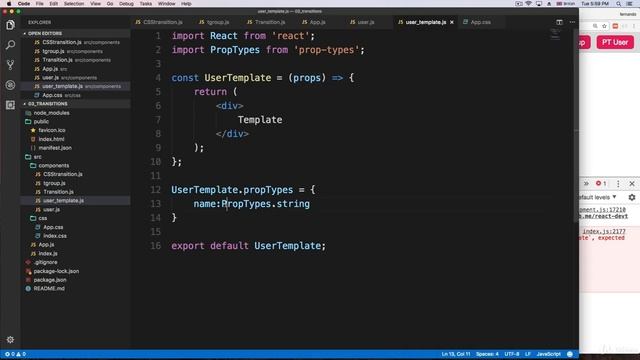Change the JavaScript language mode in status bar
Viewport: 640px width, 360px height.
tap(548, 354)
